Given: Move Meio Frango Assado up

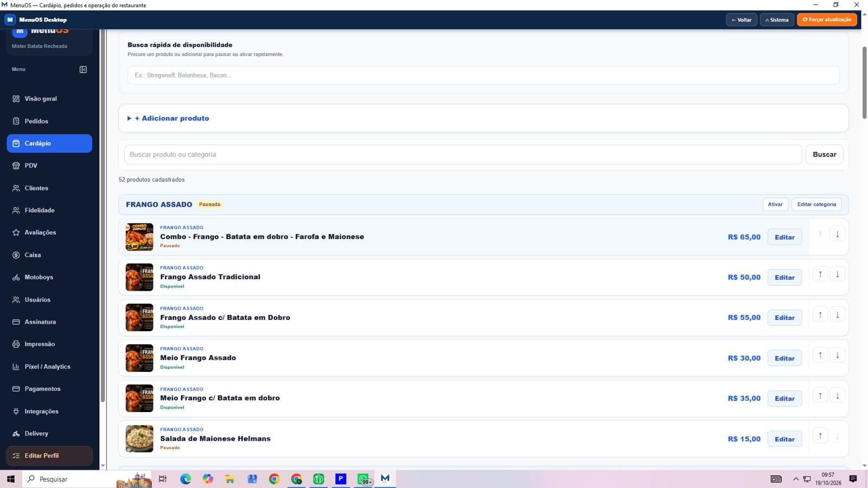Looking at the screenshot, I should pos(820,355).
